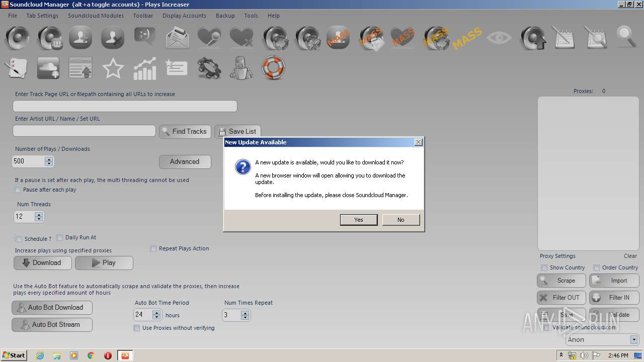Open the envelope messages tool
The height and width of the screenshot is (362, 644).
[x=177, y=38]
